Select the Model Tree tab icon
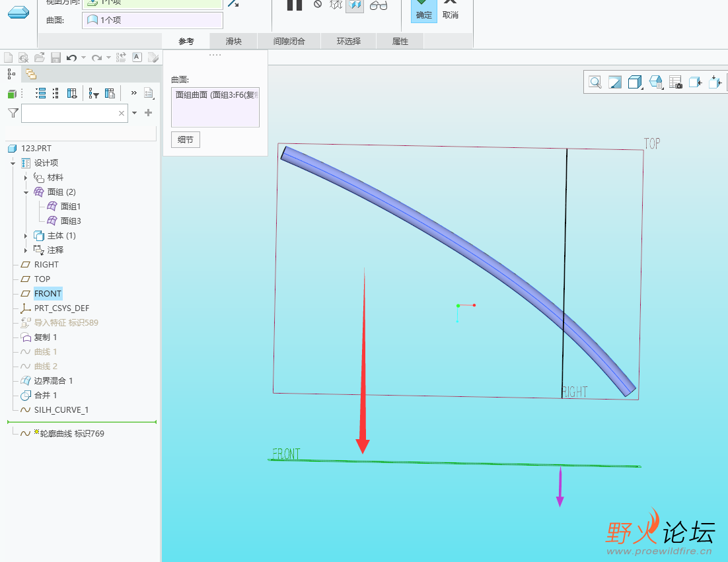728x562 pixels. pos(12,74)
